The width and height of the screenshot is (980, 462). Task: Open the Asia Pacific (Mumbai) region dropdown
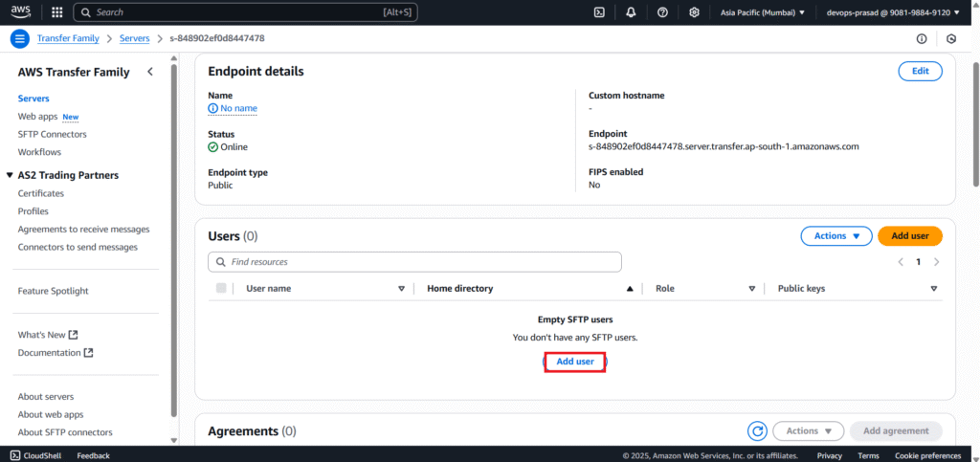click(762, 11)
